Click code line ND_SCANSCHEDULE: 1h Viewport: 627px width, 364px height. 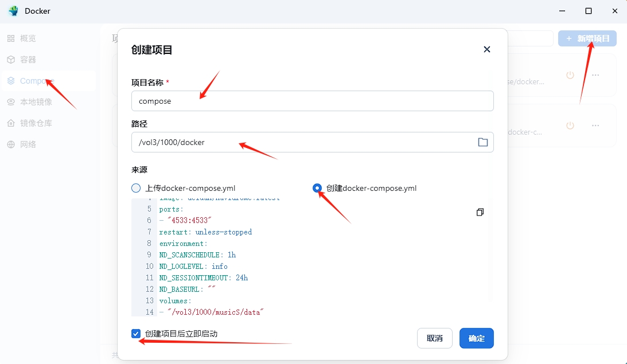coord(197,255)
